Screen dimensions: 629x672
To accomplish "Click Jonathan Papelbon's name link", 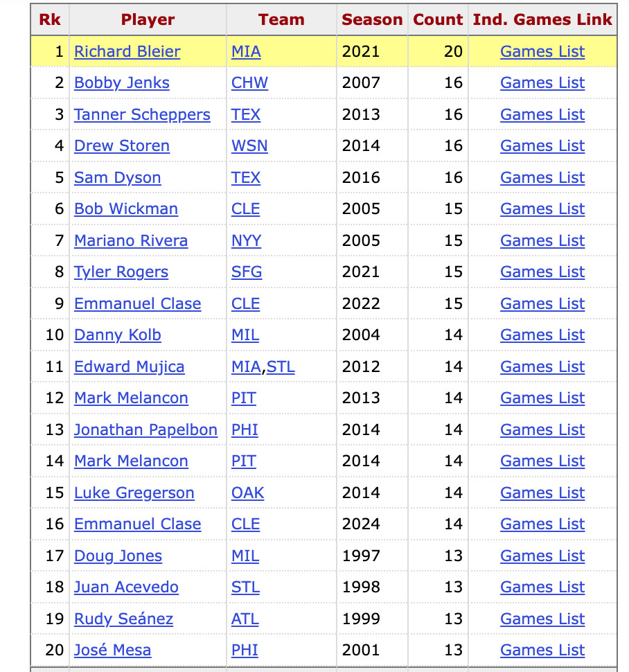I will tap(145, 430).
